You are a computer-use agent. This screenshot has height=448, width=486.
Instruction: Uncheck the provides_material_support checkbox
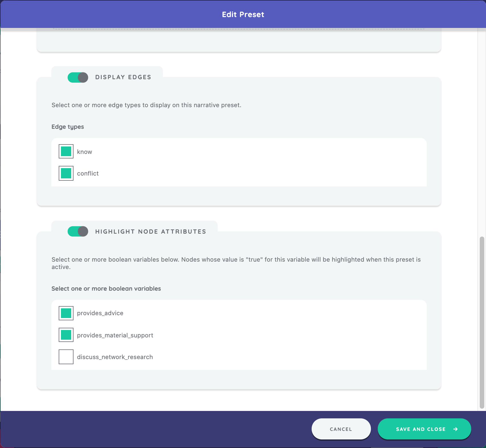[x=66, y=335]
